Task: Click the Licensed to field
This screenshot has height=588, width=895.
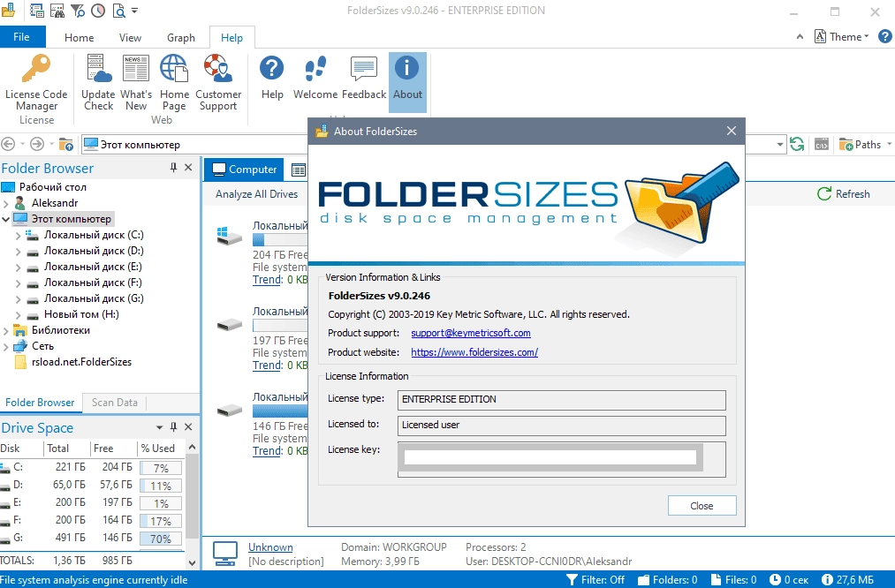Action: pyautogui.click(x=562, y=426)
